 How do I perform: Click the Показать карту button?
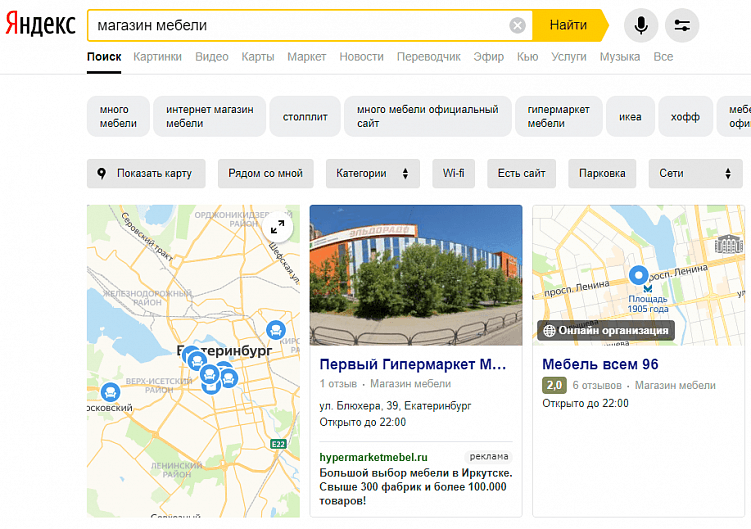pos(145,173)
